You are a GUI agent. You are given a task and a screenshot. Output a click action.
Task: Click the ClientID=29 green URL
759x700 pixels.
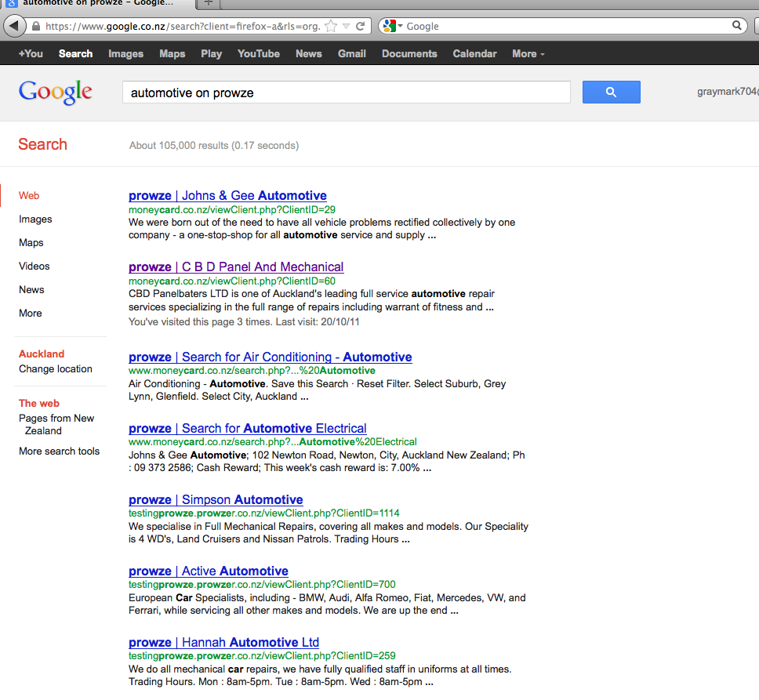pyautogui.click(x=232, y=209)
